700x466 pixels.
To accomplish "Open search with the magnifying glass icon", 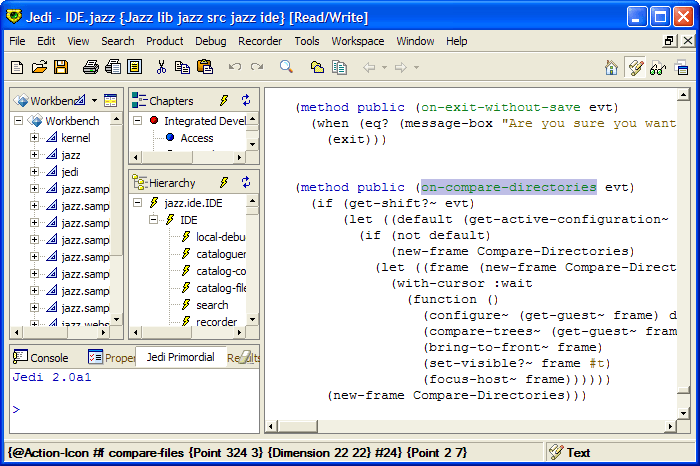I will pyautogui.click(x=286, y=67).
